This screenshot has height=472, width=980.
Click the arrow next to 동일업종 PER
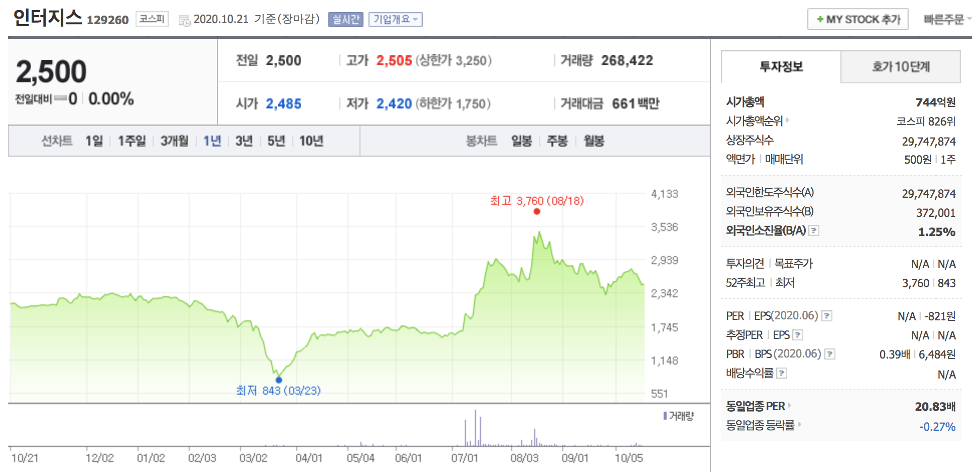click(790, 405)
